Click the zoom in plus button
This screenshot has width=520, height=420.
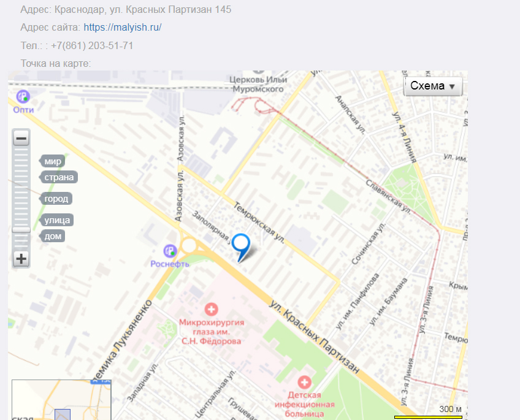(x=21, y=259)
